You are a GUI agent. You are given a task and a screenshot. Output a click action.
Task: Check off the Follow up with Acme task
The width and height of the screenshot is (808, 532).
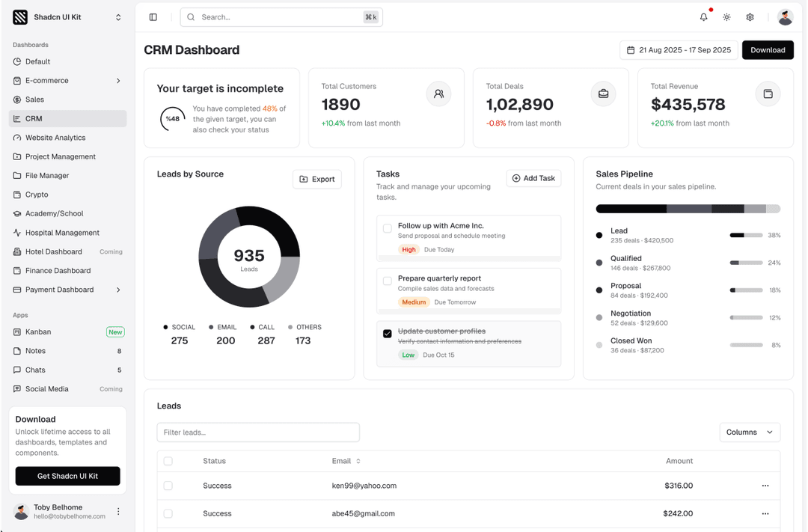(x=388, y=228)
